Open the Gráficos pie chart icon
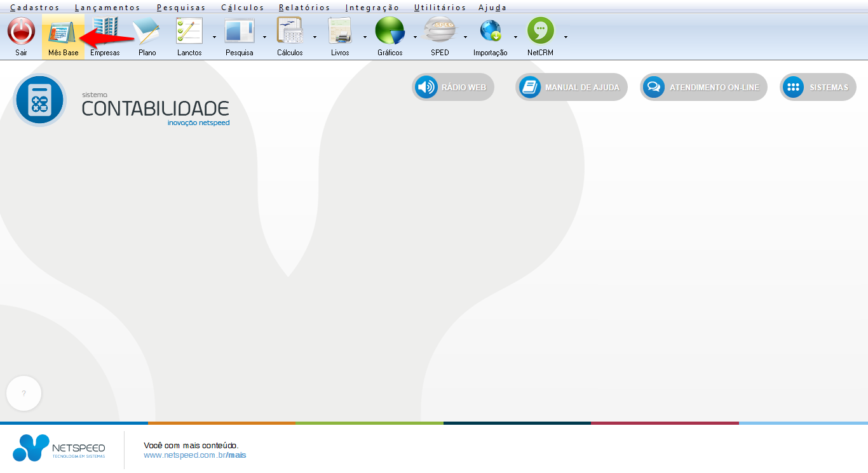Image resolution: width=868 pixels, height=473 pixels. (x=390, y=32)
